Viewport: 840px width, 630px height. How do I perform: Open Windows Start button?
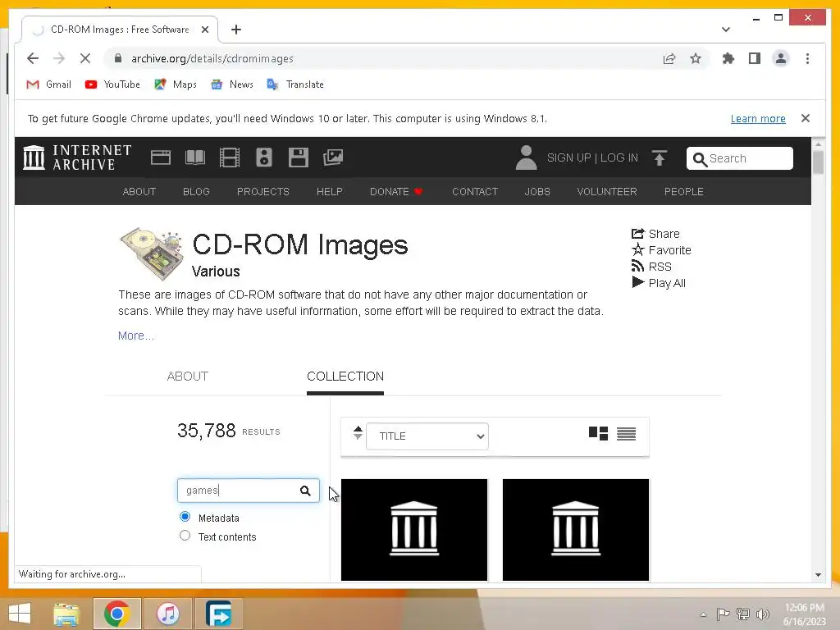point(20,614)
